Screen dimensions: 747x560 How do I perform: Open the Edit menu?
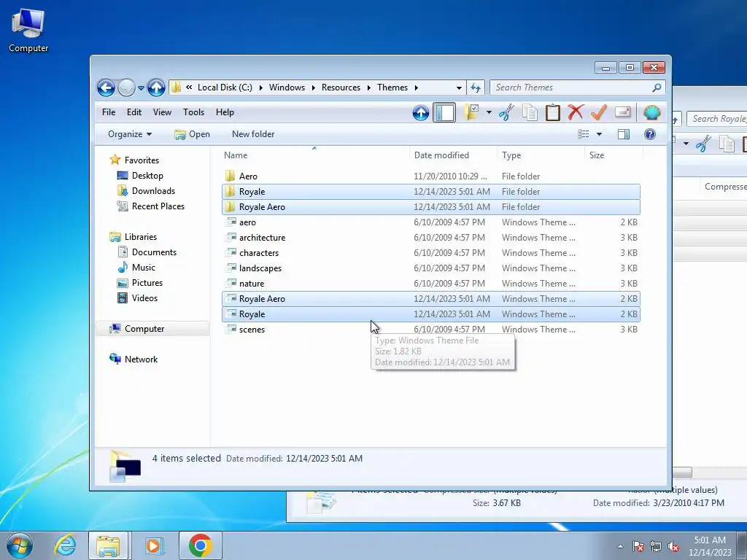[134, 112]
